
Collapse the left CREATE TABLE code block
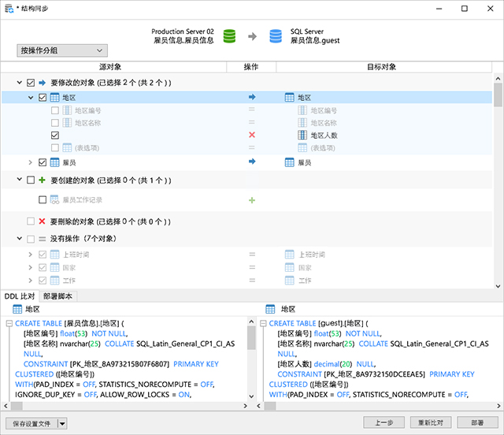(9, 323)
